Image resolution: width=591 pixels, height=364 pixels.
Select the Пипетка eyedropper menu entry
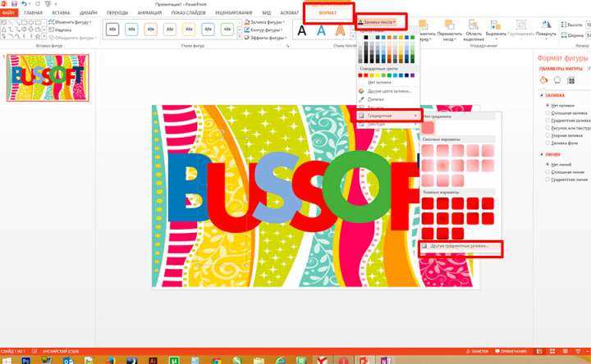pyautogui.click(x=388, y=99)
